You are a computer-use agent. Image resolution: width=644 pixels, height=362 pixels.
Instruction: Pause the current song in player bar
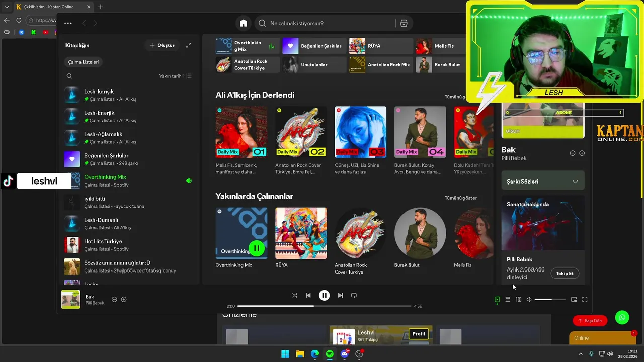point(325,296)
